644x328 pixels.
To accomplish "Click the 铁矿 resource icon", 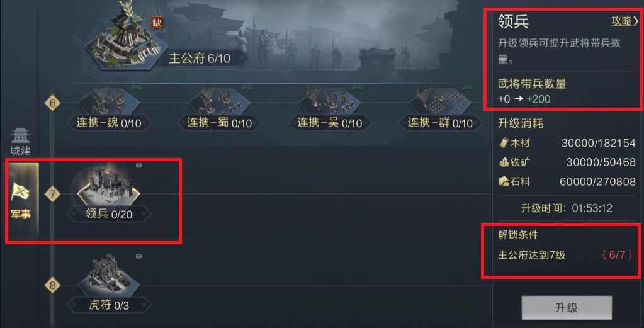I will tap(504, 162).
